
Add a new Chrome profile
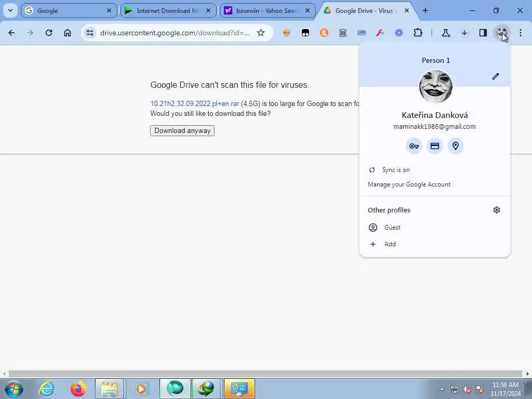point(435,244)
